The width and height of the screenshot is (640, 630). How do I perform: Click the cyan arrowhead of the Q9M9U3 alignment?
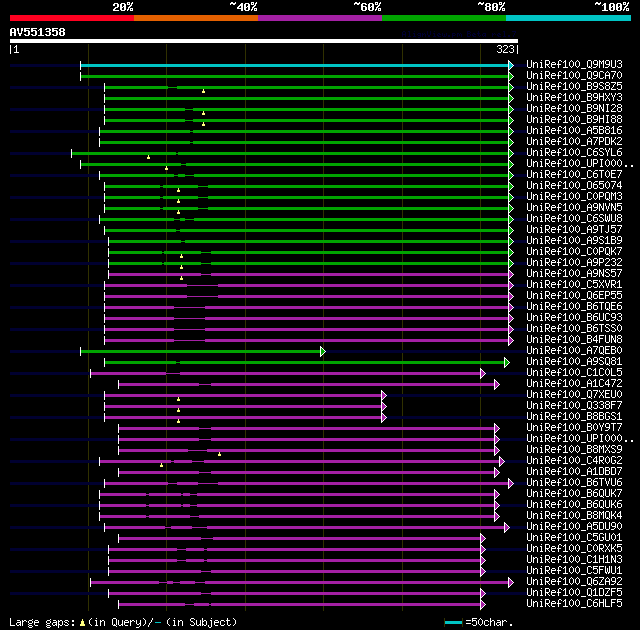coord(511,65)
